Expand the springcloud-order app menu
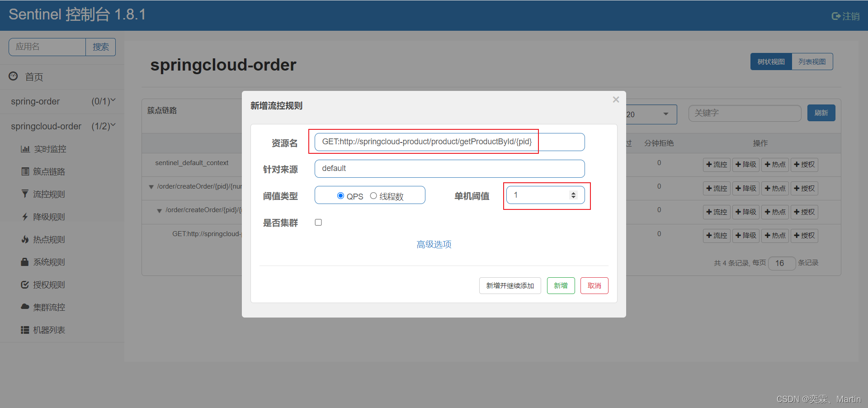 pyautogui.click(x=113, y=126)
